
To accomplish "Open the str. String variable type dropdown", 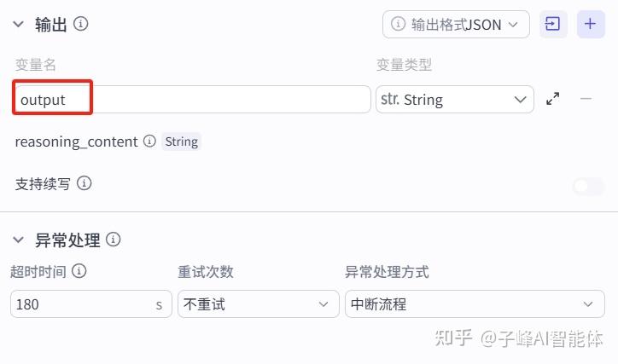I will tap(454, 100).
